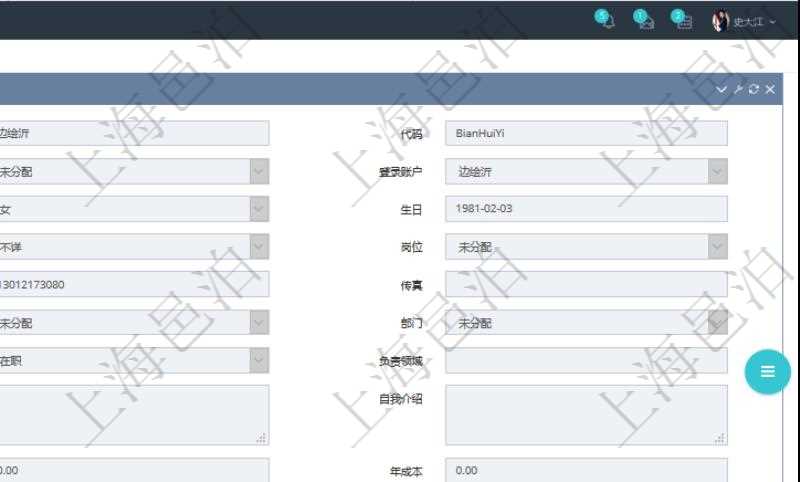The height and width of the screenshot is (482, 800).
Task: Edit the 代码 field BianHuiYi
Action: point(586,133)
